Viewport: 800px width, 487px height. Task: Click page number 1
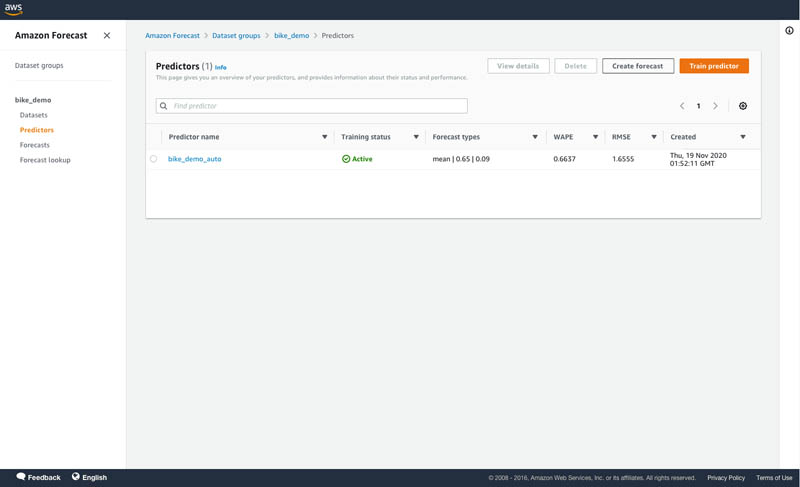point(698,106)
